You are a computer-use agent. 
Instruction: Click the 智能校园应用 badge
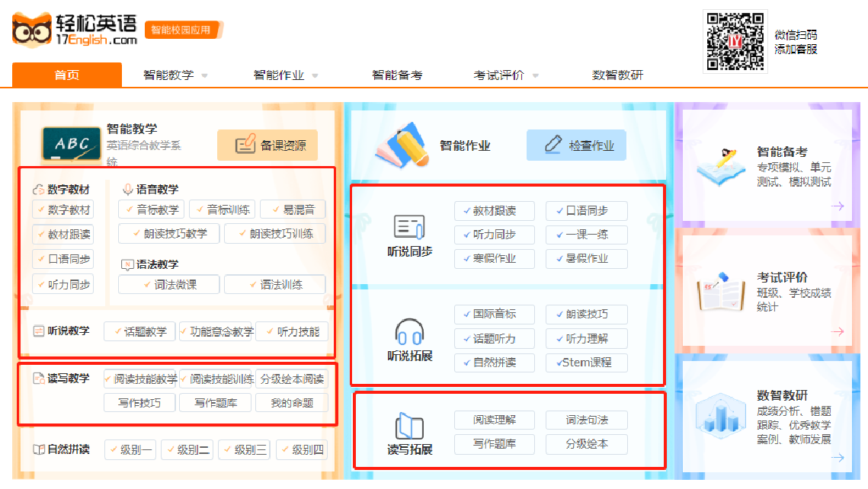coord(183,30)
